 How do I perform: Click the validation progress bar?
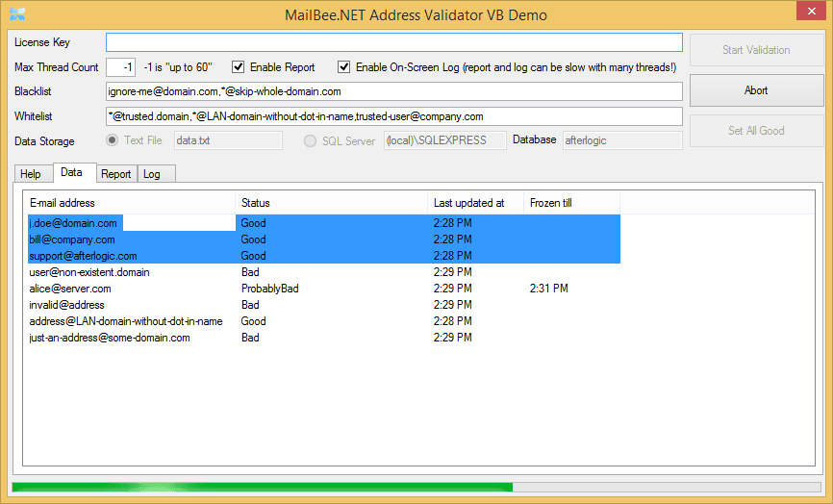pyautogui.click(x=416, y=487)
